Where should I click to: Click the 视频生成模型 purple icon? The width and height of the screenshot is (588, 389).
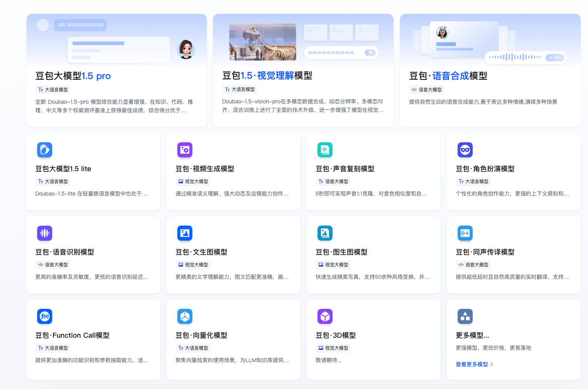(x=185, y=150)
